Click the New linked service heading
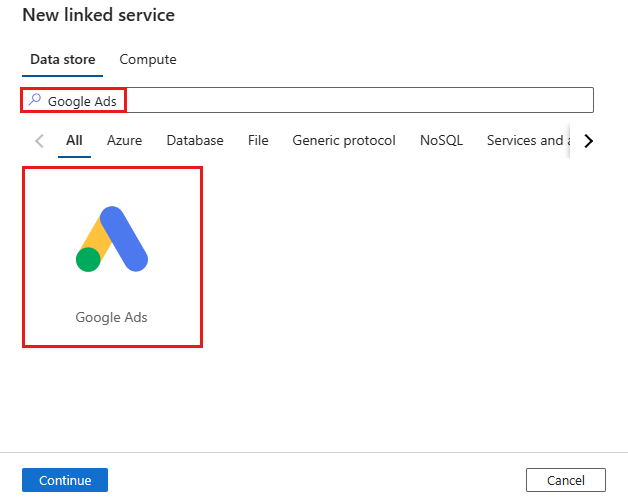Image resolution: width=628 pixels, height=504 pixels. [98, 16]
